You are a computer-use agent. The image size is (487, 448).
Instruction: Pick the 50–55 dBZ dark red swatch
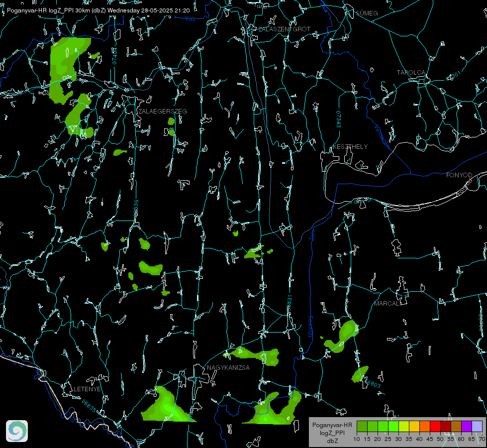[x=446, y=426]
